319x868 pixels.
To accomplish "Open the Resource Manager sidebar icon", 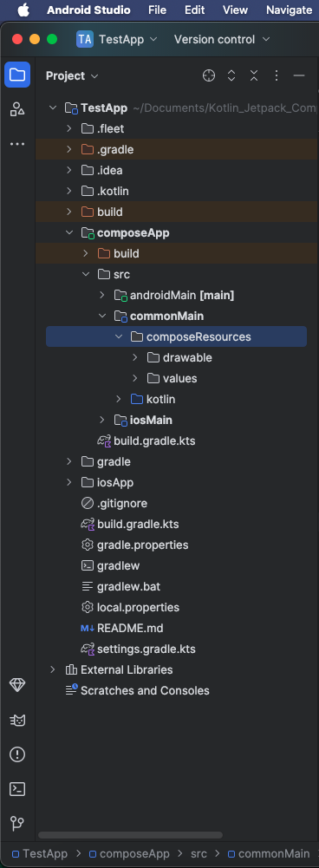I will coord(17,109).
